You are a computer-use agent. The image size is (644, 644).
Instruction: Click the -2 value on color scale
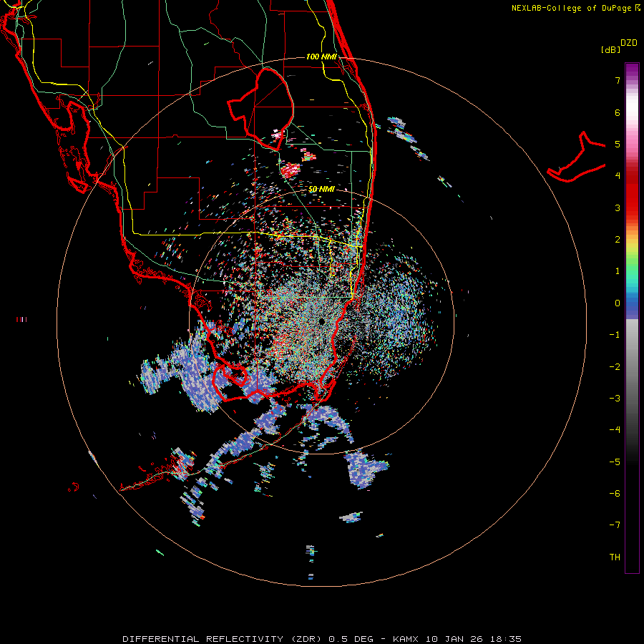coord(615,367)
